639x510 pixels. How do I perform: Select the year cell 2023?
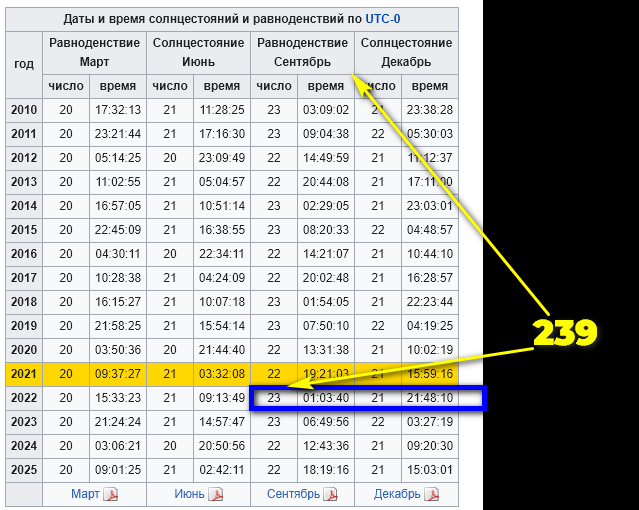point(24,422)
